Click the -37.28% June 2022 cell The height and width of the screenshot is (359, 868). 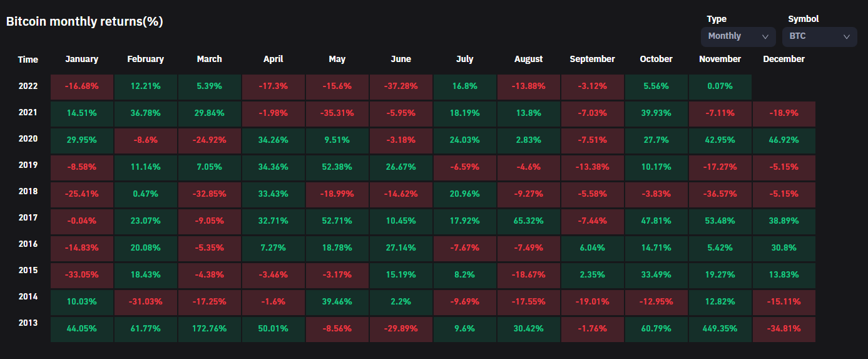tap(401, 86)
